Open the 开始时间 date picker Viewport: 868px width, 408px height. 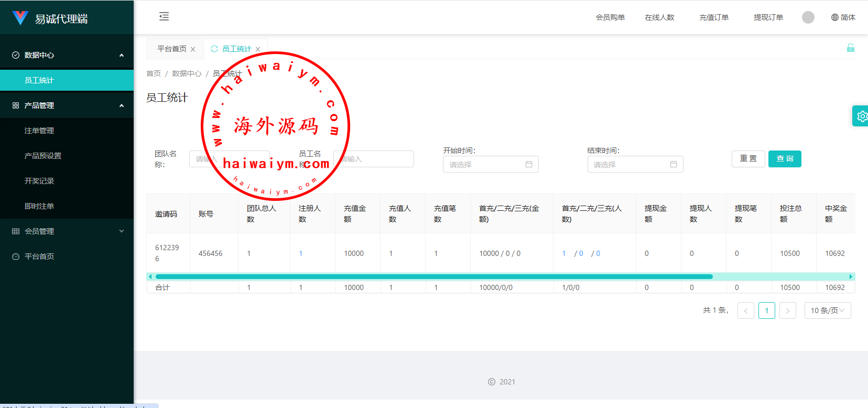490,165
